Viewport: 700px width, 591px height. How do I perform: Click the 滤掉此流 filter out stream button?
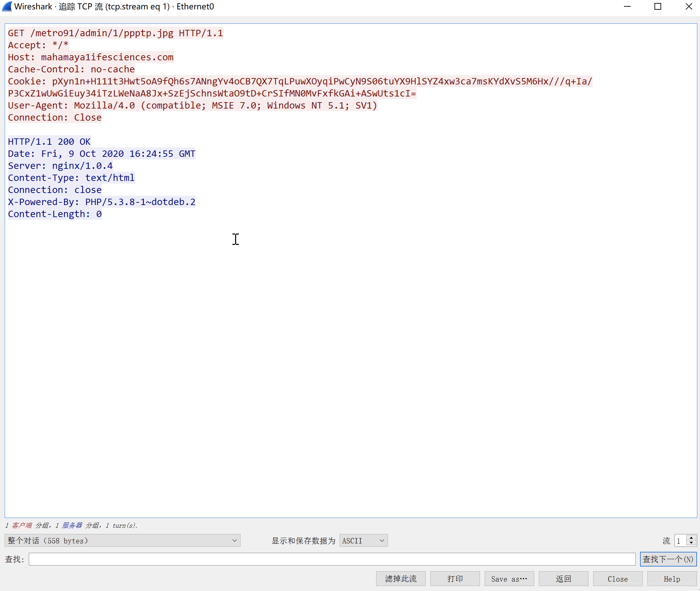(x=401, y=579)
